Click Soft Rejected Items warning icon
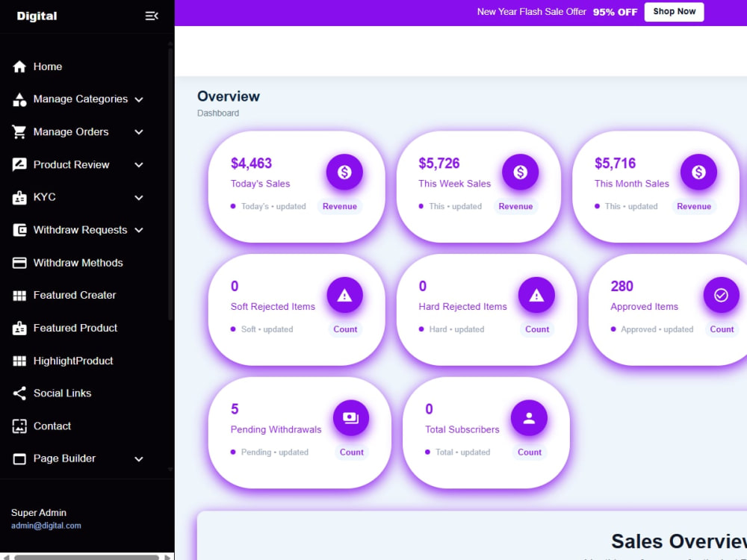The height and width of the screenshot is (560, 747). pyautogui.click(x=344, y=295)
